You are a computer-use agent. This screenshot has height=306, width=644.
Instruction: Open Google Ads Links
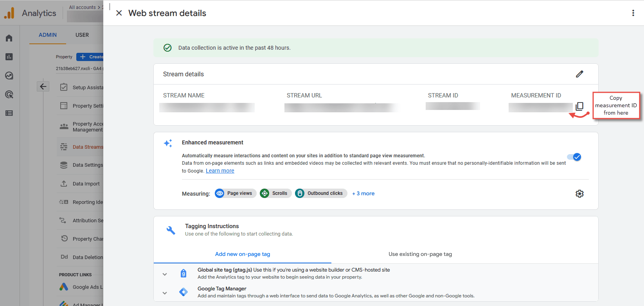[88, 287]
